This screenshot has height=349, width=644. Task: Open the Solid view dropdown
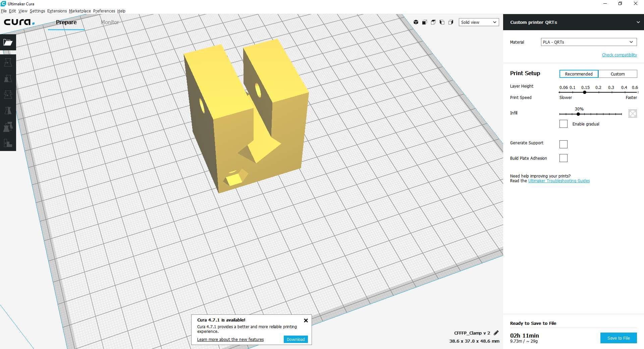tap(479, 22)
